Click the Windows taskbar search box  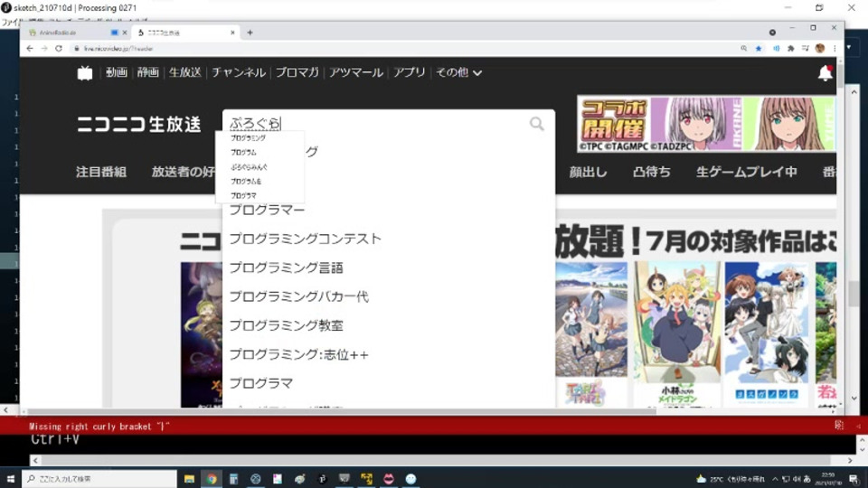99,479
